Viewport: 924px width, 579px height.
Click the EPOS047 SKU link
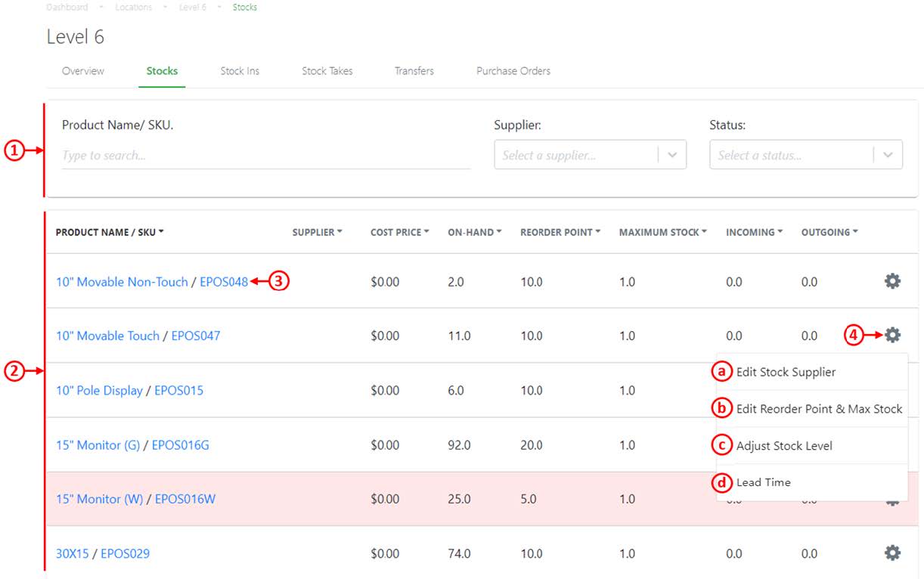[196, 336]
